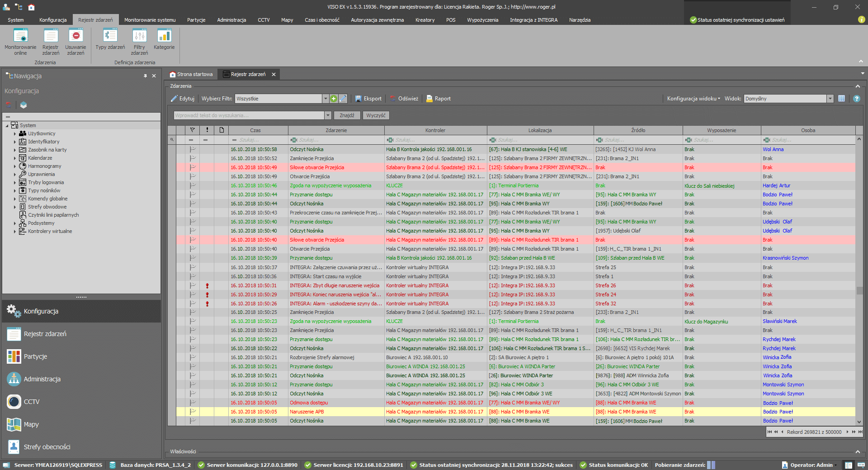Click the green add filter plus icon

[x=334, y=99]
